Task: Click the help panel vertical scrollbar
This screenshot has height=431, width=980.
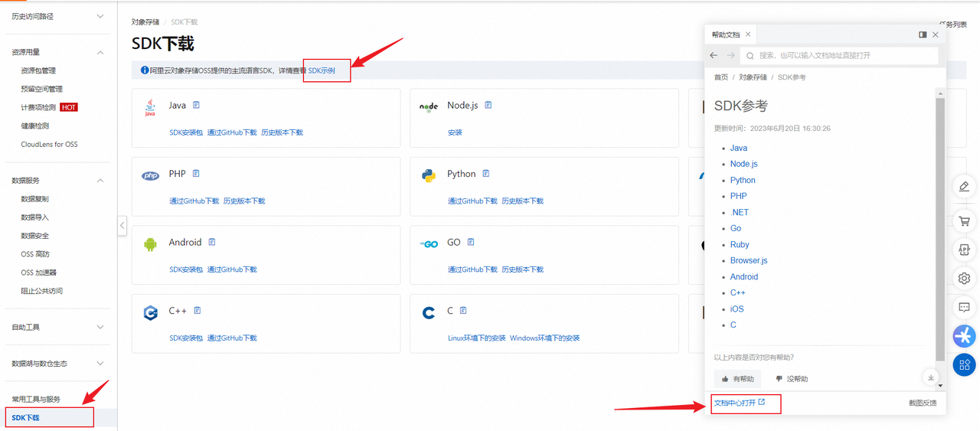Action: (x=940, y=230)
